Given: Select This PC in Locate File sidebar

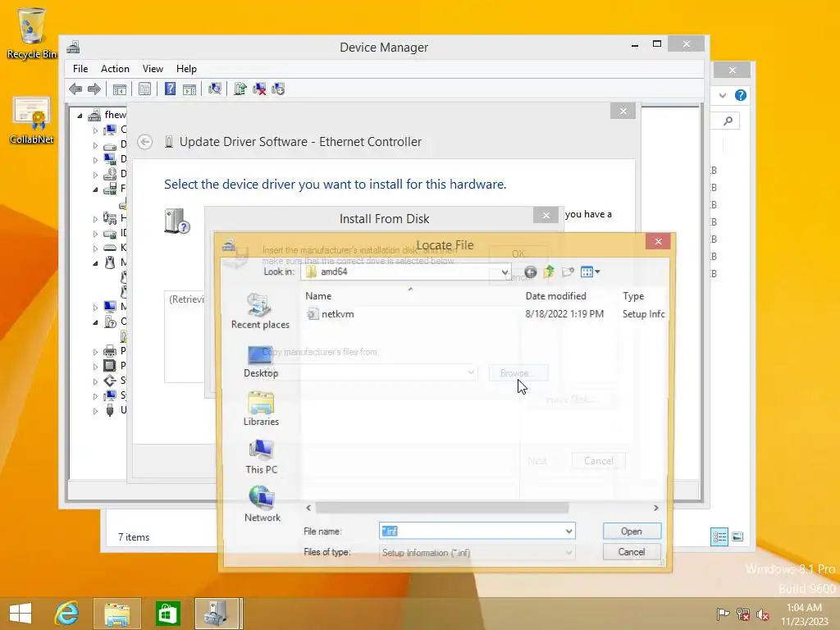Looking at the screenshot, I should [x=262, y=457].
